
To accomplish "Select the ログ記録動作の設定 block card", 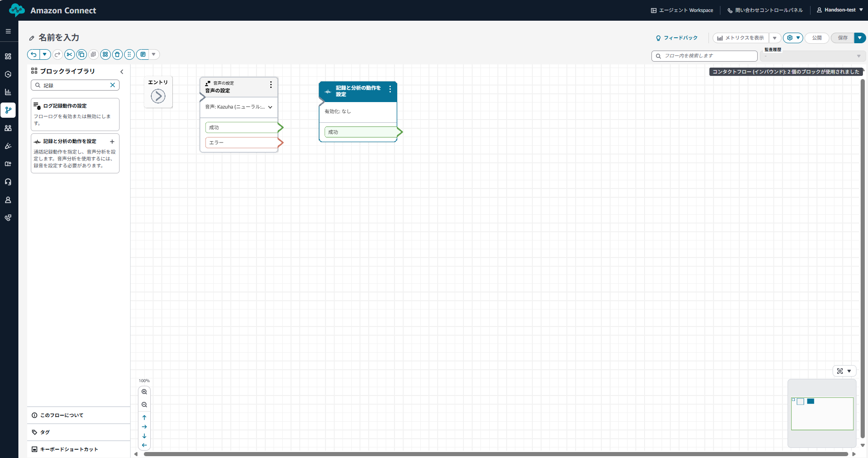I will pyautogui.click(x=75, y=114).
